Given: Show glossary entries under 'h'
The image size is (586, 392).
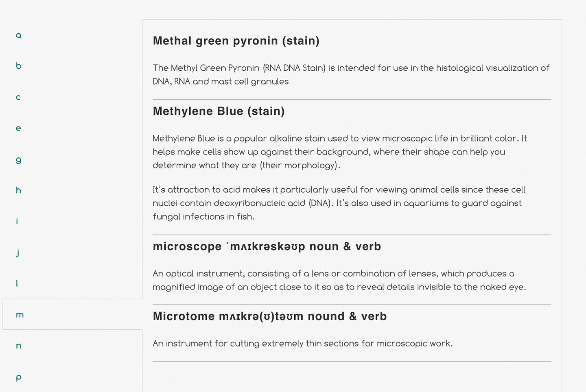Looking at the screenshot, I should click(18, 190).
